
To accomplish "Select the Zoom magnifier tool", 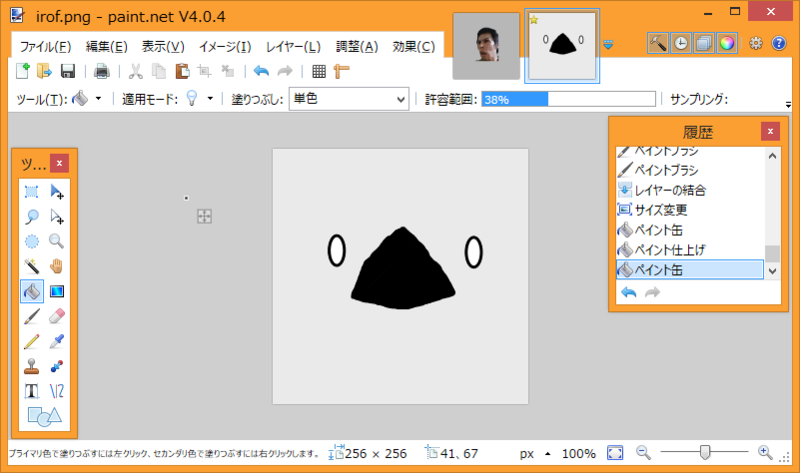I will tap(57, 241).
